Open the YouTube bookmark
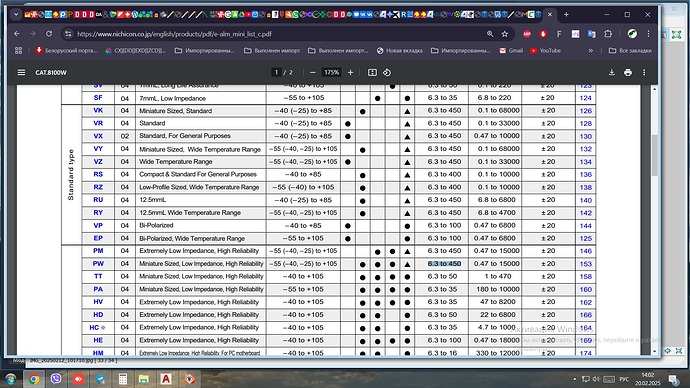690x388 pixels. point(546,51)
